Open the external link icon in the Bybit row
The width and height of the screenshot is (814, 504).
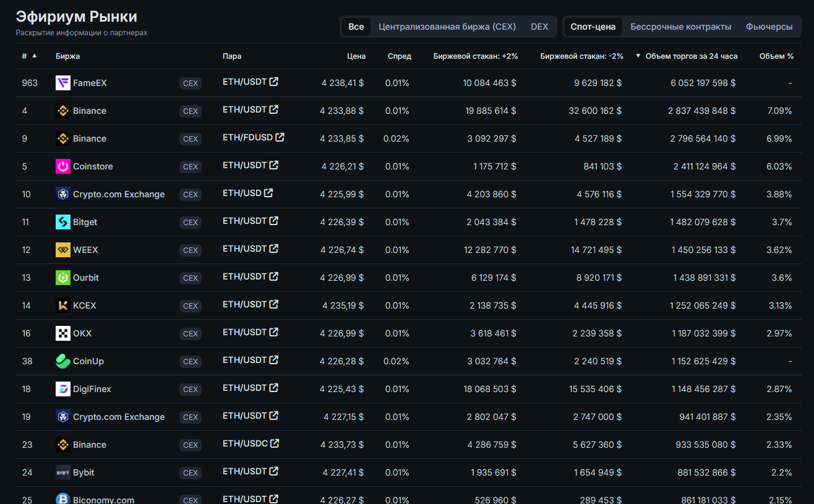(274, 471)
